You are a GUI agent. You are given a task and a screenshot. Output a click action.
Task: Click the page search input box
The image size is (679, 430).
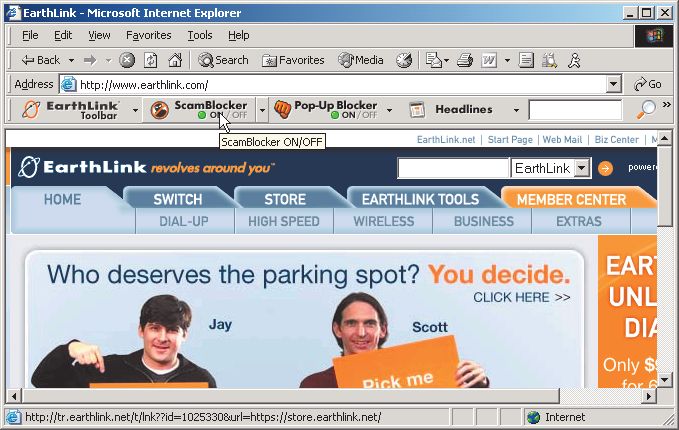click(453, 168)
